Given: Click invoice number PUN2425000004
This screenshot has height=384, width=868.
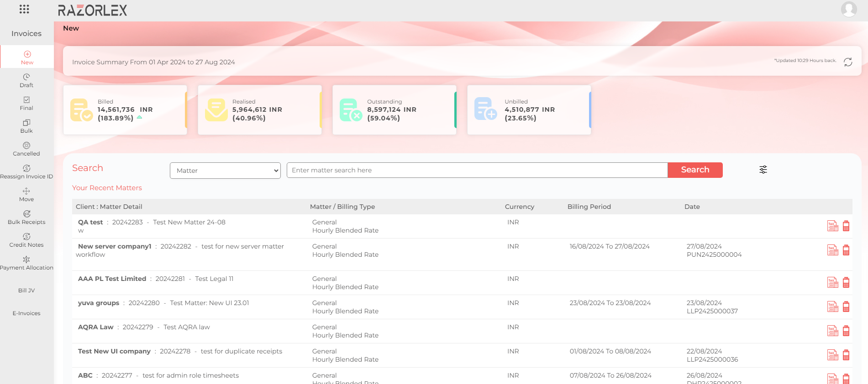Looking at the screenshot, I should [x=714, y=254].
